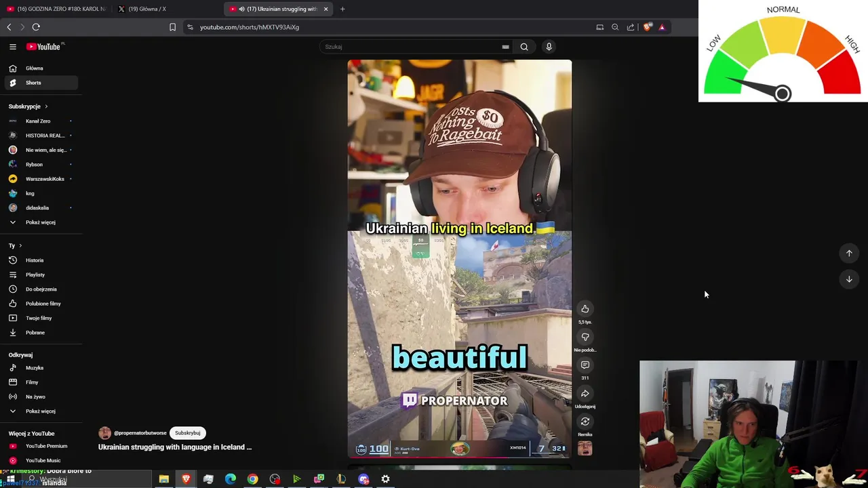Viewport: 868px width, 488px height.
Task: Go to Główna in the sidebar
Action: 41,68
